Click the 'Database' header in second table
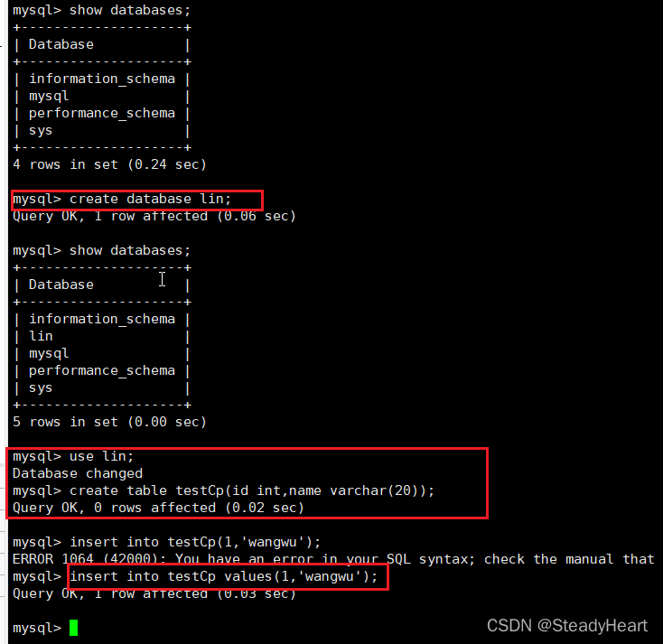This screenshot has width=663, height=644. pyautogui.click(x=61, y=285)
